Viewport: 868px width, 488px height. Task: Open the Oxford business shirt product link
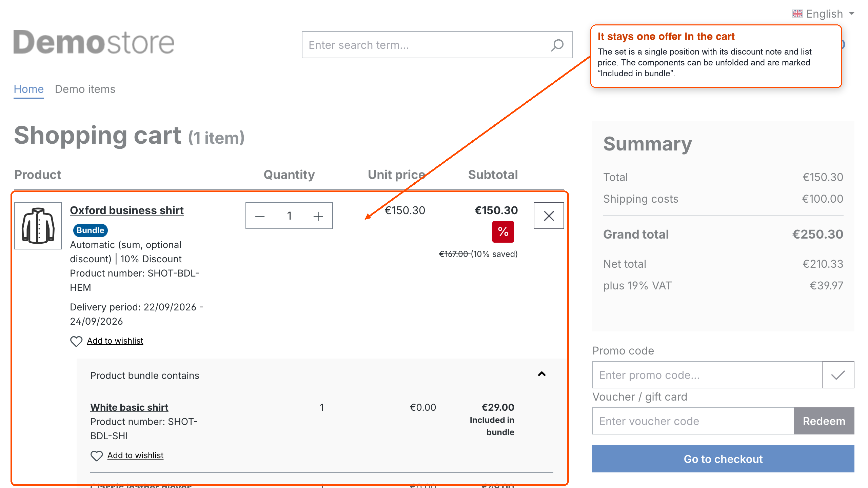(127, 210)
